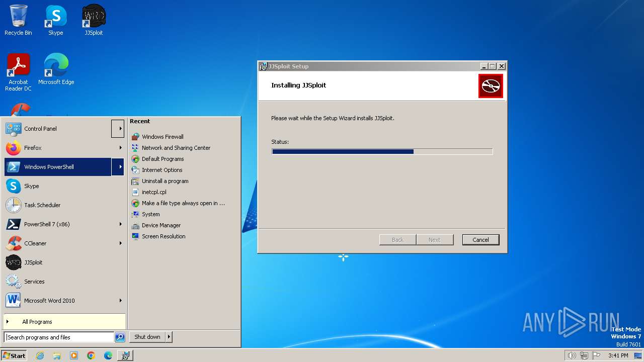644x362 pixels.
Task: Select Windows PowerShell in the Start menu
Action: tap(58, 167)
